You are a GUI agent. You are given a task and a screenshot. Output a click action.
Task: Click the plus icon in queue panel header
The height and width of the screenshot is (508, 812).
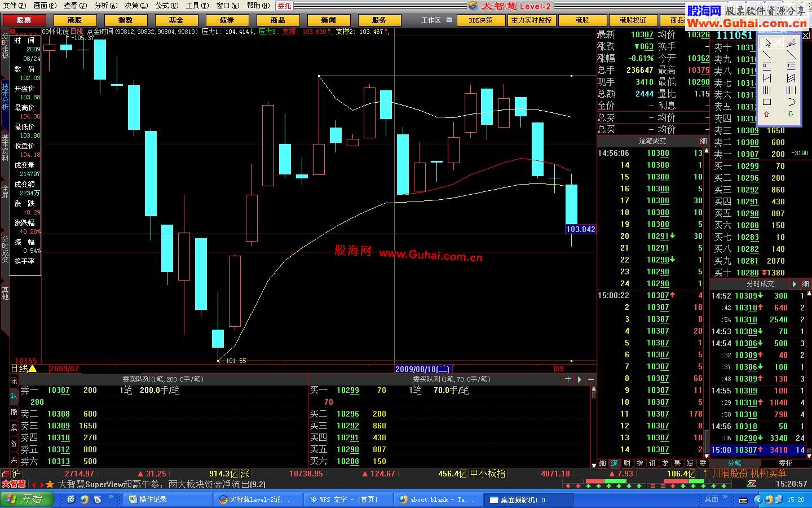pos(568,379)
